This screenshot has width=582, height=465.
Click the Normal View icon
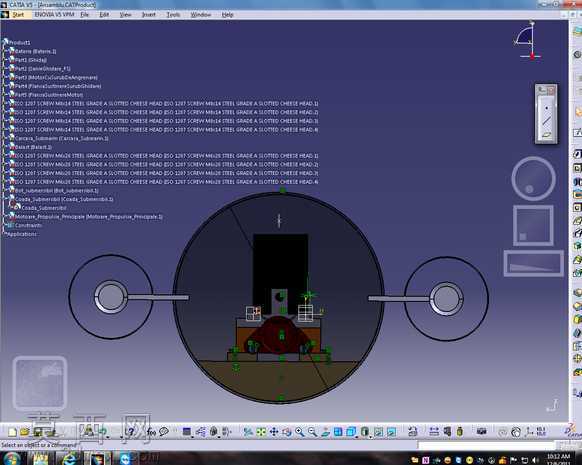pos(325,432)
